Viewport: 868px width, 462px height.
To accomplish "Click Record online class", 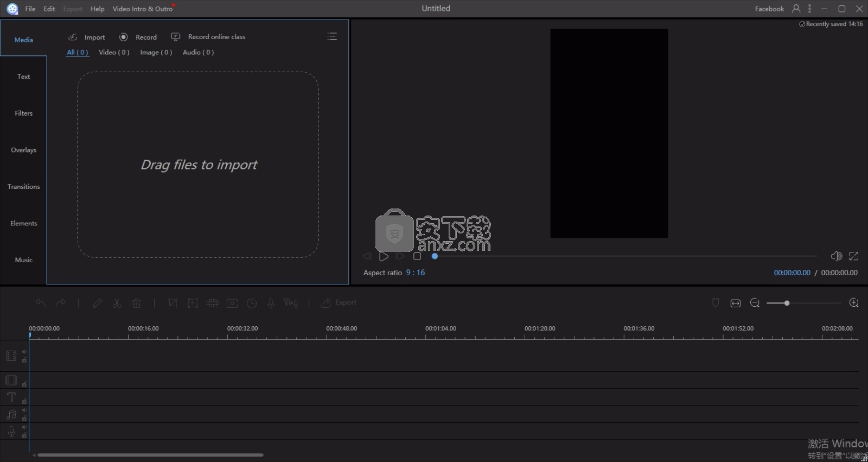I will (208, 36).
